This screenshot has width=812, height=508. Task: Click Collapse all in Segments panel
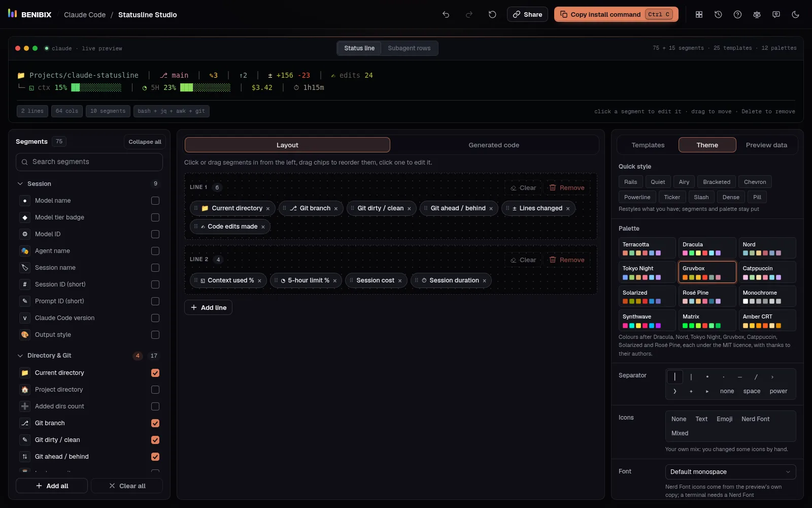coord(145,142)
